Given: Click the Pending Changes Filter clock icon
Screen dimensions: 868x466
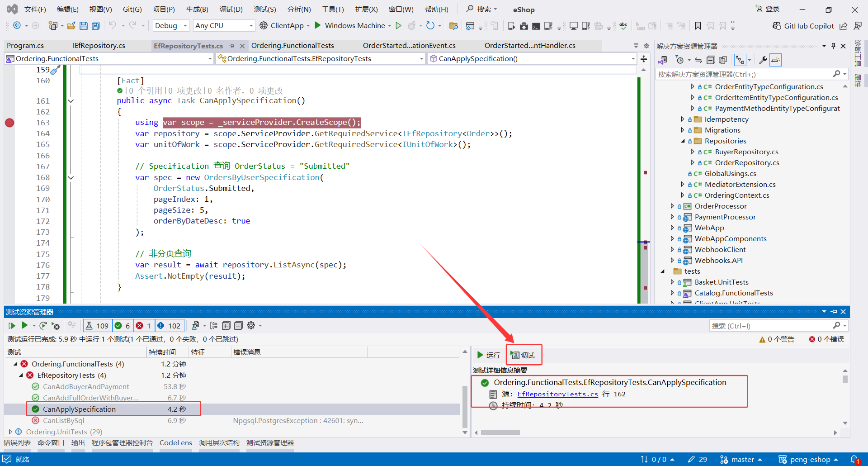Looking at the screenshot, I should (x=679, y=60).
